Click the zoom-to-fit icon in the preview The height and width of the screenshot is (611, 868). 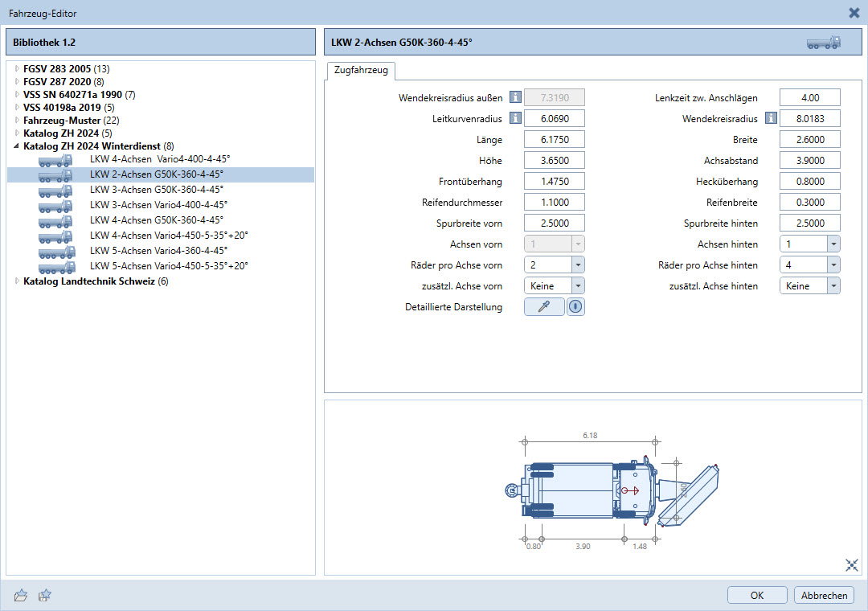pos(852,565)
